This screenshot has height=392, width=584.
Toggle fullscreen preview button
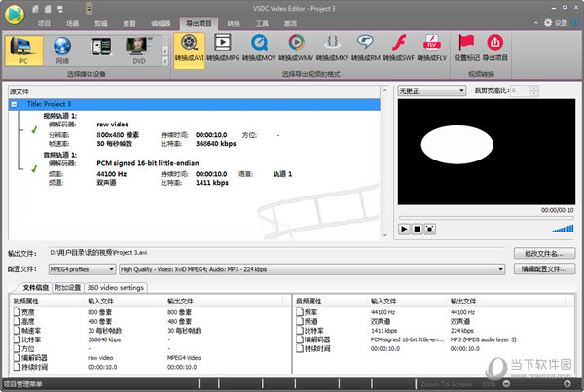pyautogui.click(x=430, y=229)
